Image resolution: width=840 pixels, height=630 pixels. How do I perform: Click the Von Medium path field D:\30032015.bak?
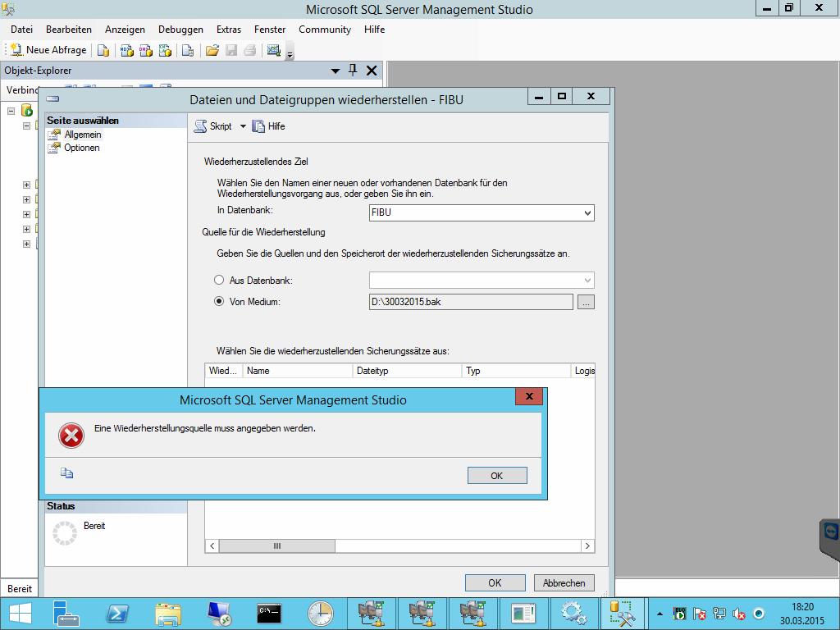471,302
